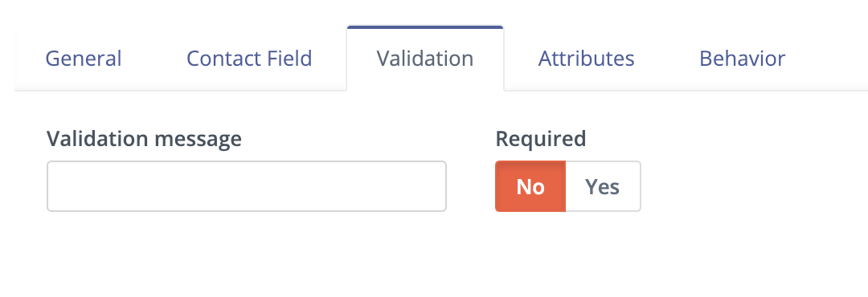
Task: Choose the orange No button under Required
Action: coord(530,186)
